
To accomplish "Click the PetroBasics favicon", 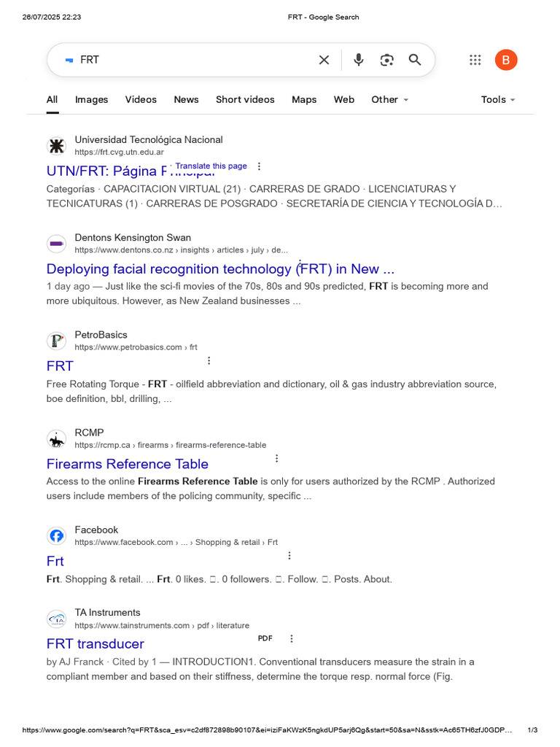I will click(57, 341).
